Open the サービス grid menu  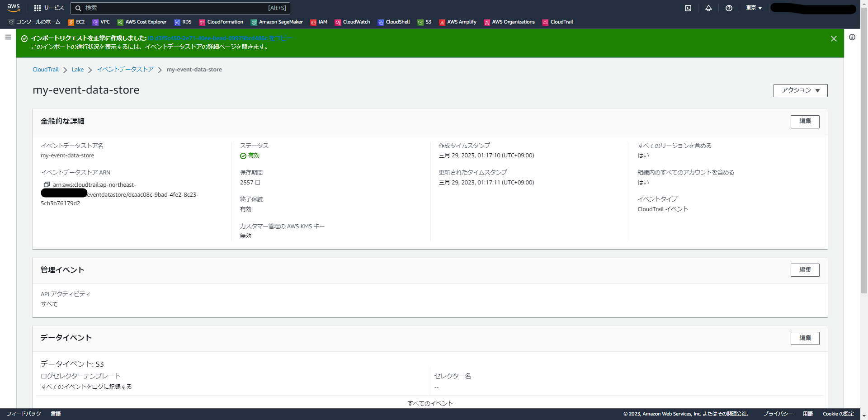click(x=49, y=8)
